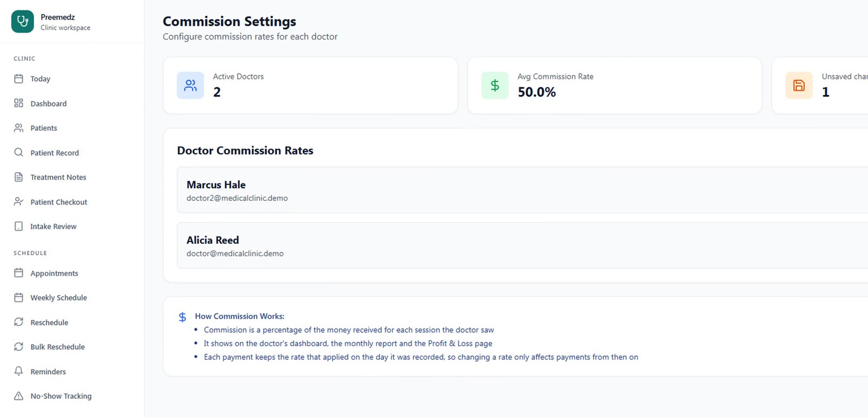This screenshot has height=418, width=868.
Task: Click the 50.0% average rate value
Action: pos(537,92)
